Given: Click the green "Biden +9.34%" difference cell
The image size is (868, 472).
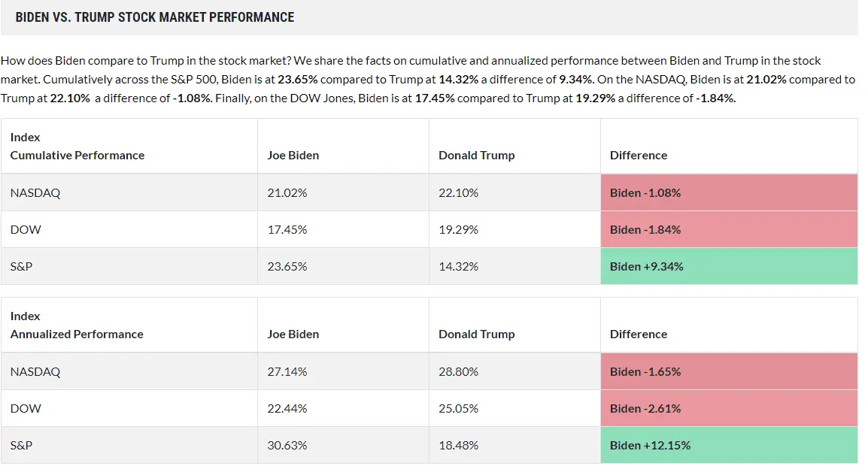Looking at the screenshot, I should (x=647, y=266).
